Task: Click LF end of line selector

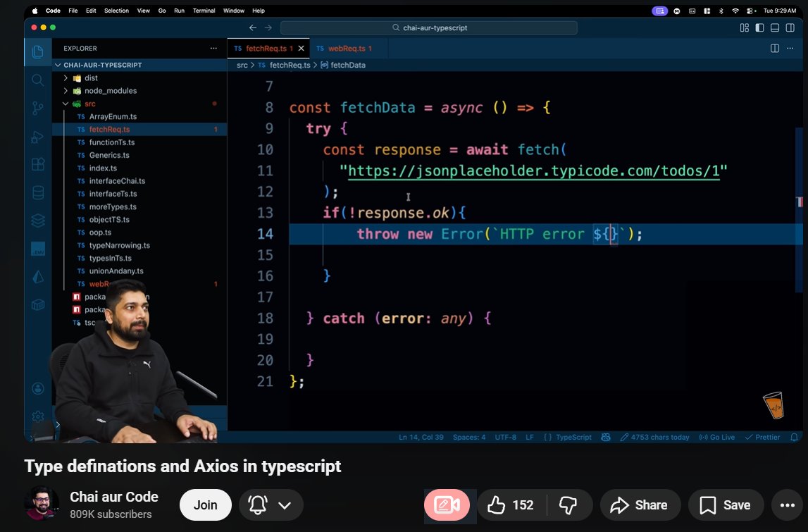Action: (x=529, y=437)
